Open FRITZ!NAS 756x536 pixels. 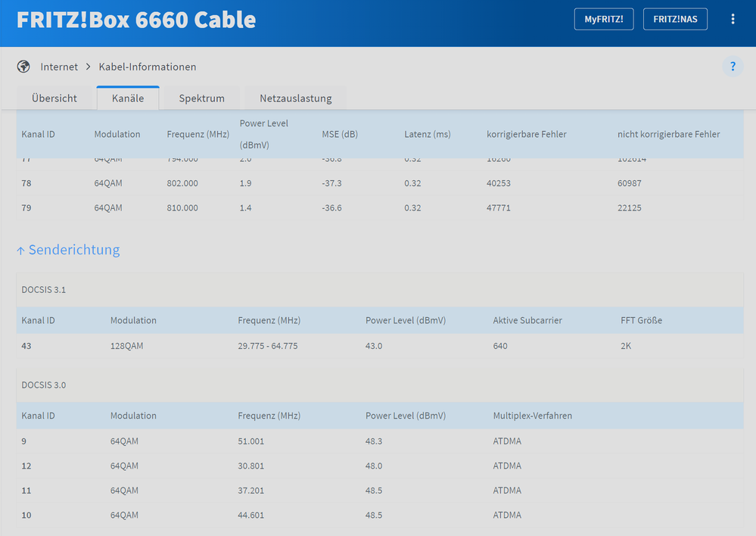click(675, 19)
